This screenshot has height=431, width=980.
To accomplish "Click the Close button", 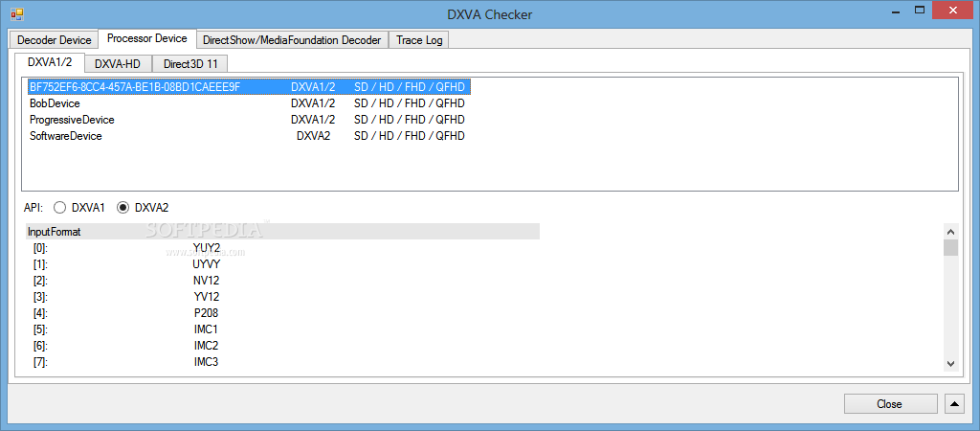I will (890, 404).
